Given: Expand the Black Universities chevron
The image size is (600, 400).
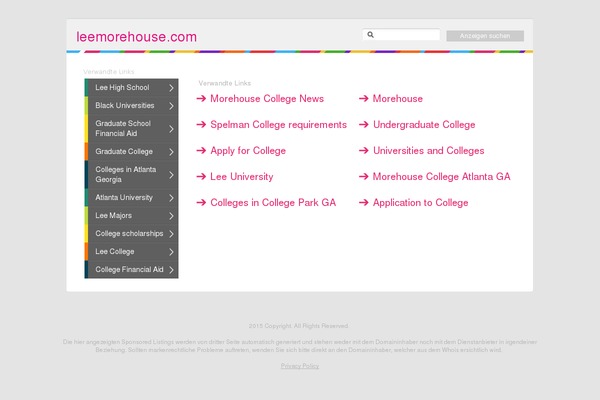Looking at the screenshot, I should tap(171, 106).
